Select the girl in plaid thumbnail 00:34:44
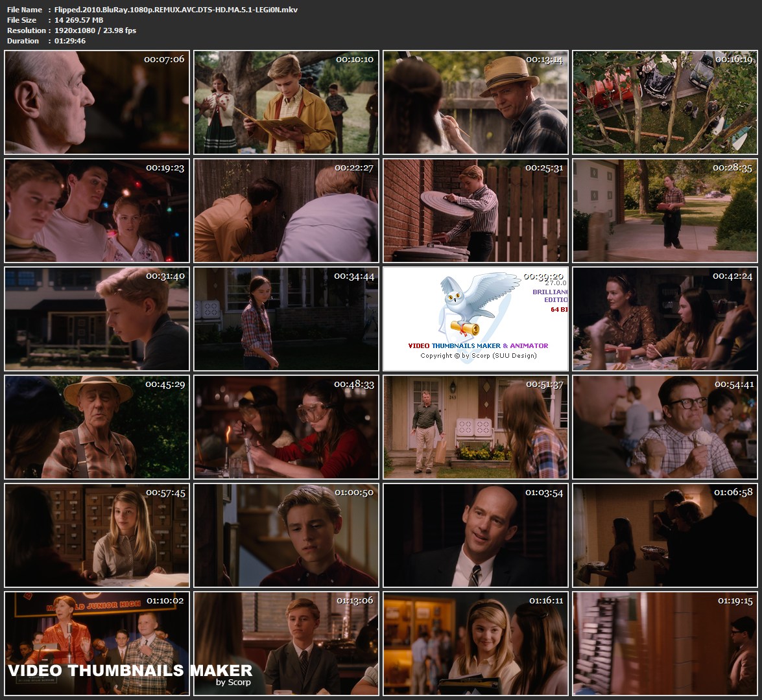Image resolution: width=762 pixels, height=700 pixels. pos(286,318)
